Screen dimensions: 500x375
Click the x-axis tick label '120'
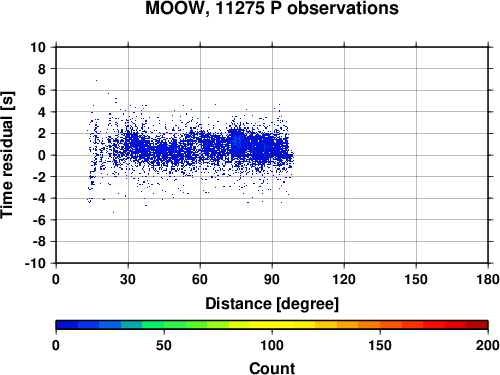click(344, 279)
